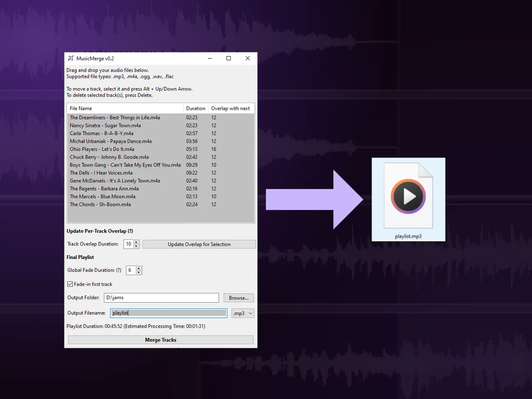
Task: Click the play icon on the playlist.mp3 file
Action: 409,196
